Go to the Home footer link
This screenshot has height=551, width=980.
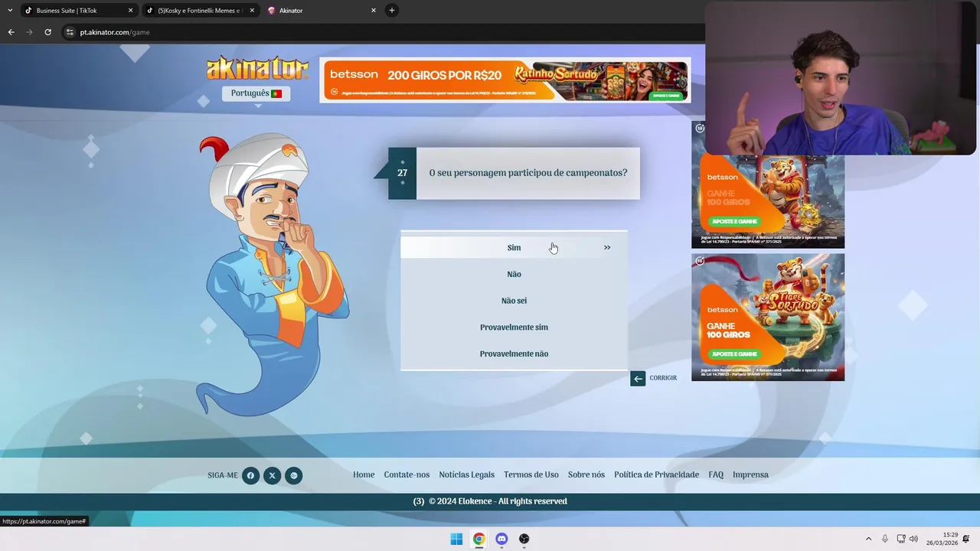(364, 474)
